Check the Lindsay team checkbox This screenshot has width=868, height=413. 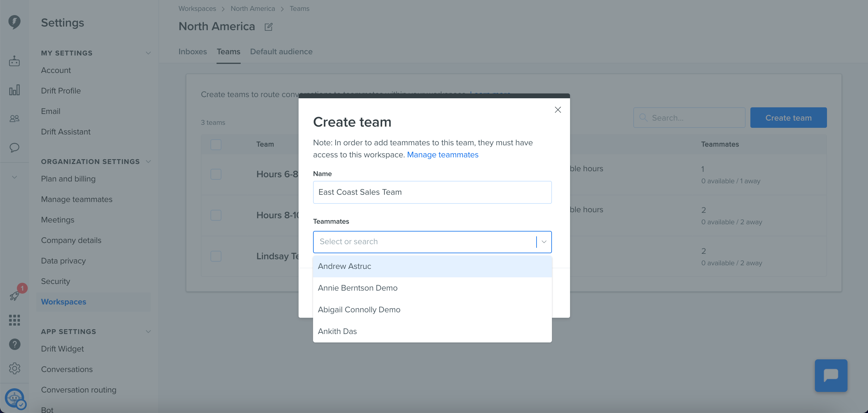point(216,256)
